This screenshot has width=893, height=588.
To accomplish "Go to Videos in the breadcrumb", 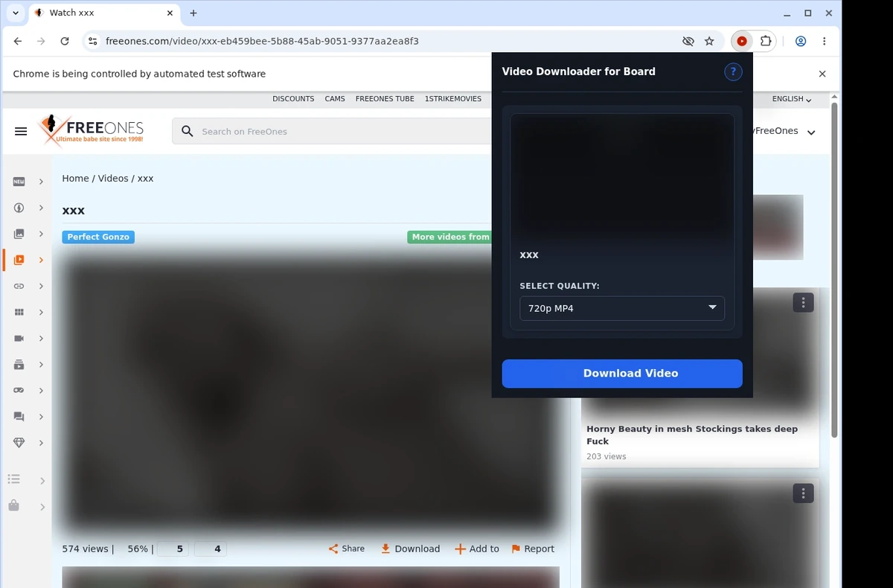I will tap(113, 179).
